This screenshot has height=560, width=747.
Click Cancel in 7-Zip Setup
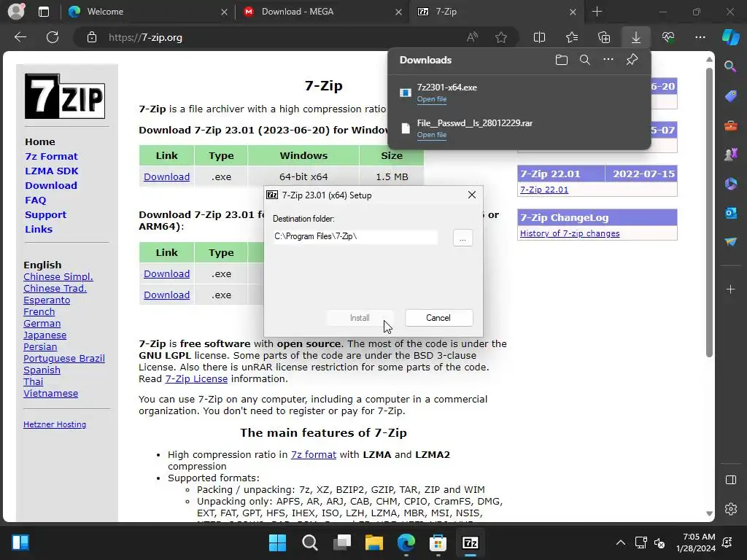[x=438, y=318]
